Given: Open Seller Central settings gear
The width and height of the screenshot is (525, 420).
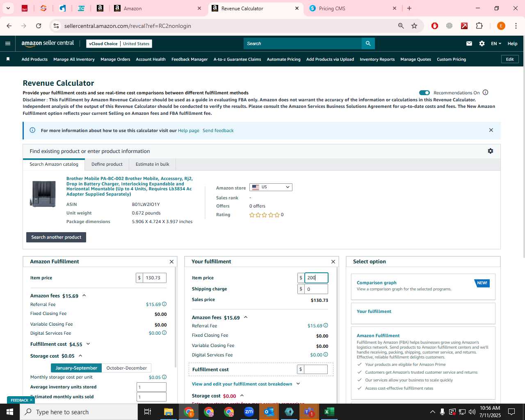Looking at the screenshot, I should (482, 43).
